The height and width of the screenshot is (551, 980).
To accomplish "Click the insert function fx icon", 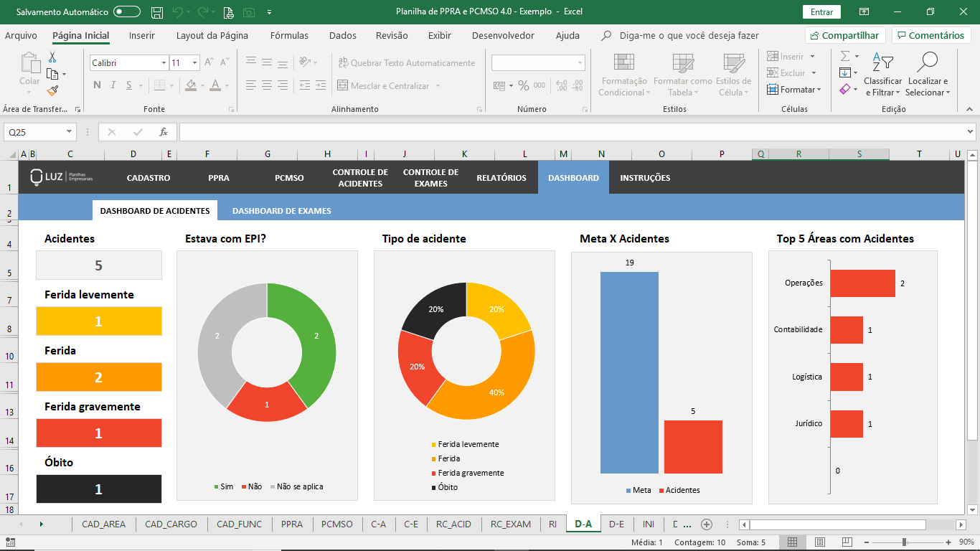I will tap(164, 132).
